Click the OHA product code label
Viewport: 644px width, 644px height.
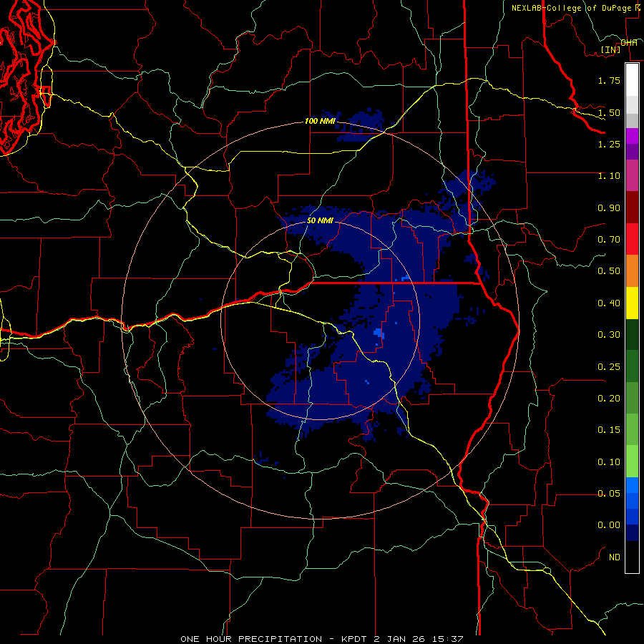pyautogui.click(x=629, y=43)
